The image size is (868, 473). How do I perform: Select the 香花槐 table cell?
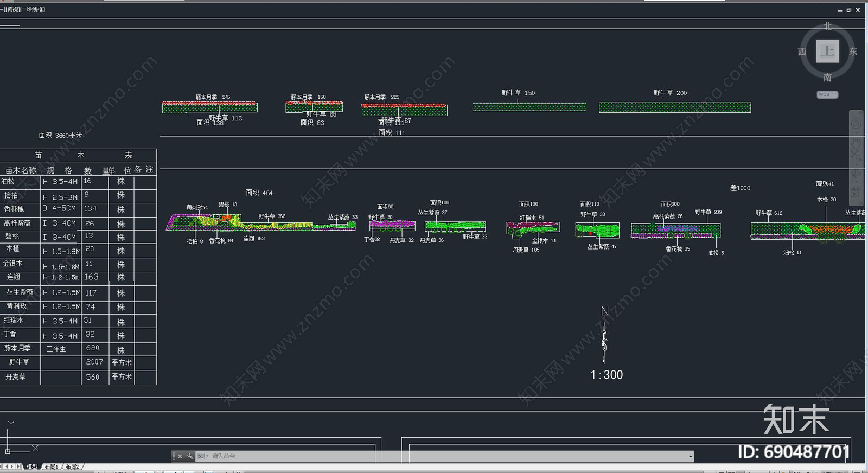coord(14,209)
